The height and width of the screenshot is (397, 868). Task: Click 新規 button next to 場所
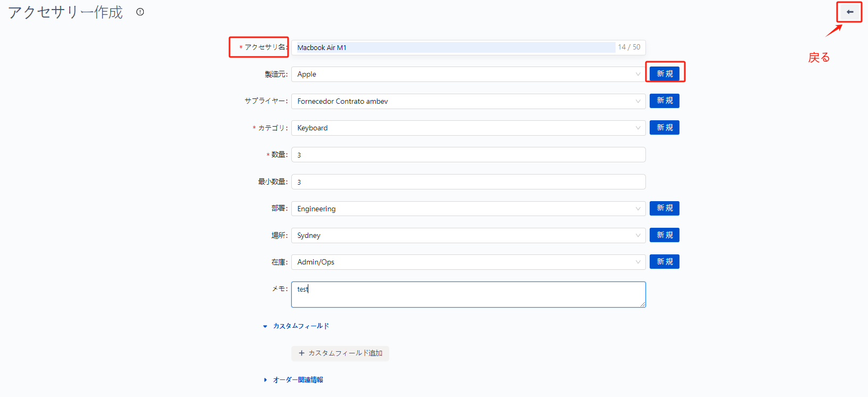click(x=664, y=235)
